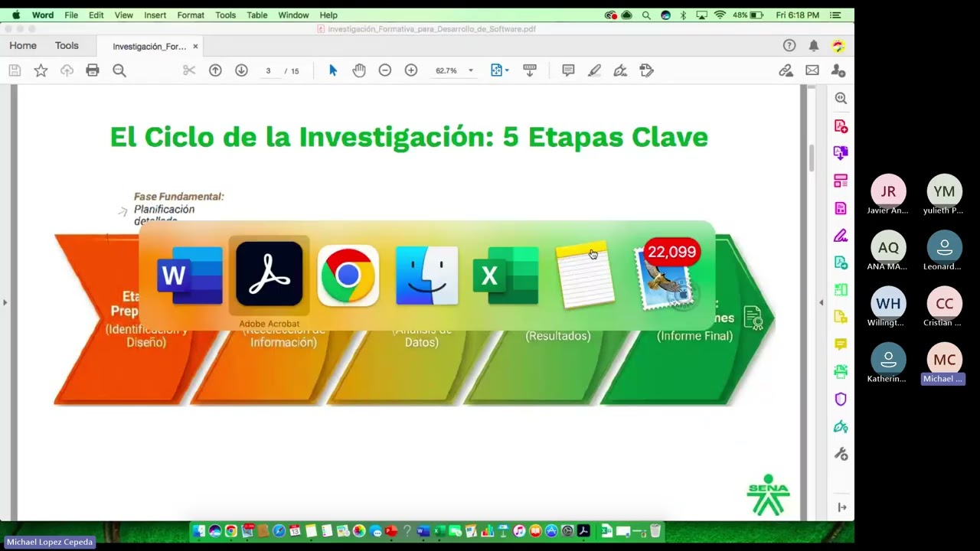Open the Wi-Fi status menu
Image resolution: width=980 pixels, height=551 pixels.
tap(720, 15)
